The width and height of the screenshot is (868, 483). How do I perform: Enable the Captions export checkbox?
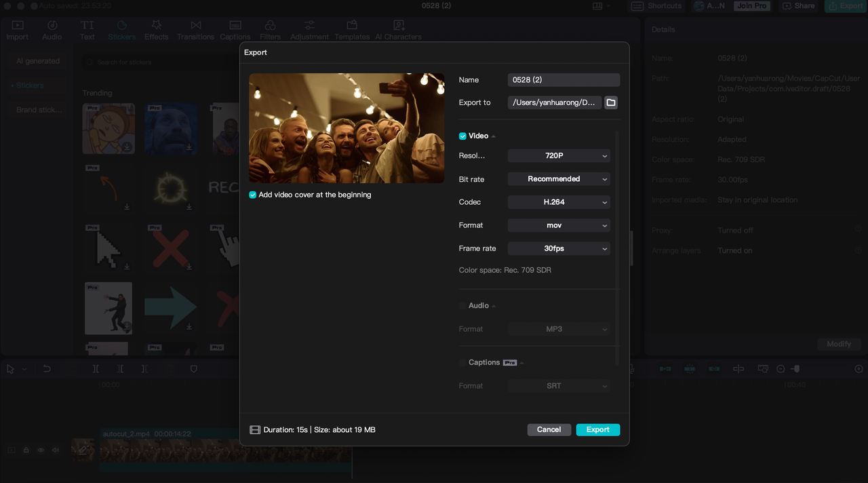tap(462, 363)
